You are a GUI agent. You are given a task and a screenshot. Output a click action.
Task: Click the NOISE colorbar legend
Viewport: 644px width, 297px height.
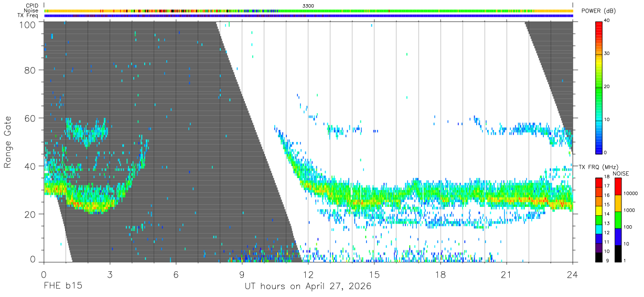tap(617, 219)
